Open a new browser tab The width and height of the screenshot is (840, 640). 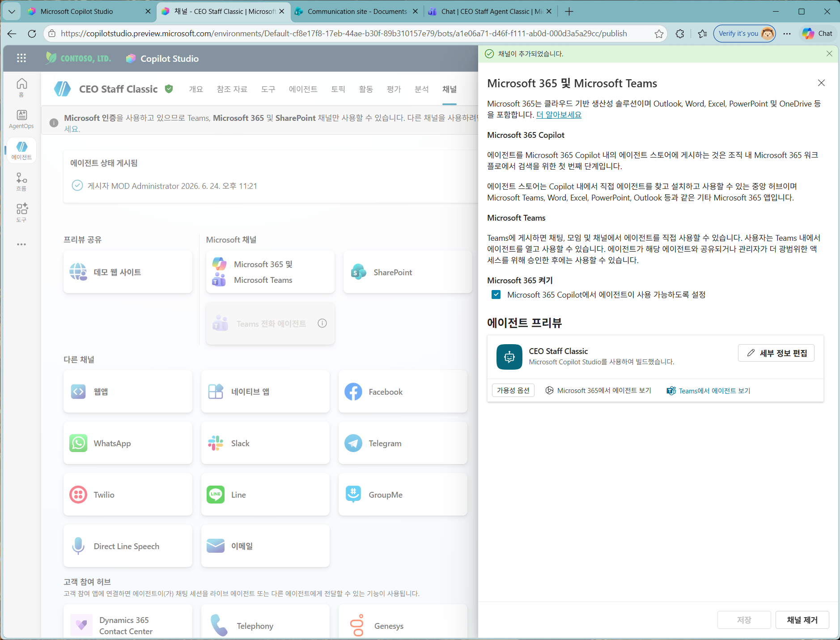pyautogui.click(x=569, y=12)
